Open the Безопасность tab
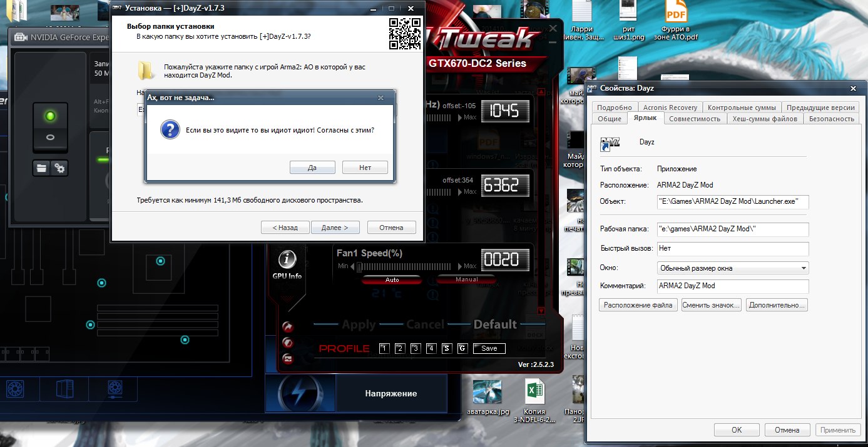Viewport: 868px width, 447px height. [x=831, y=118]
